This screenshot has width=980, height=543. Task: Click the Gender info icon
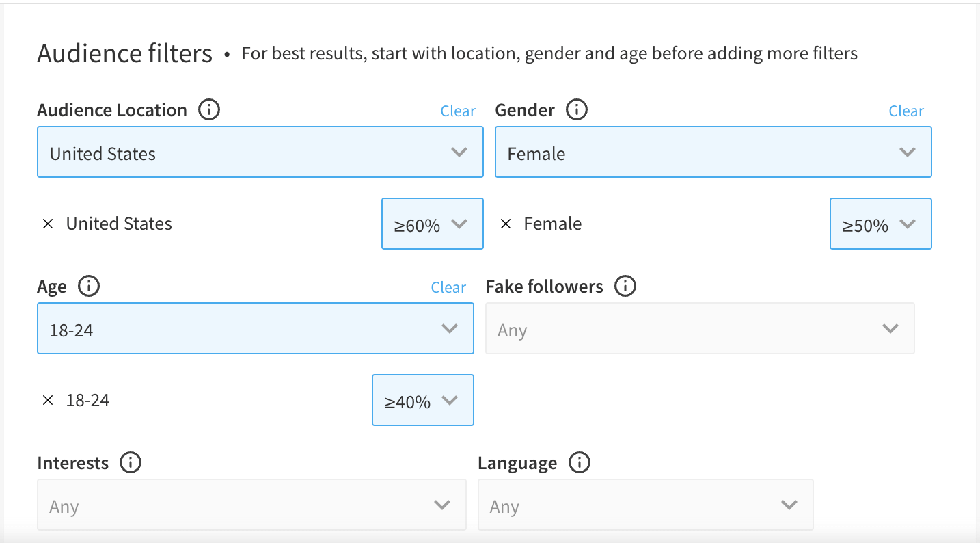(577, 109)
